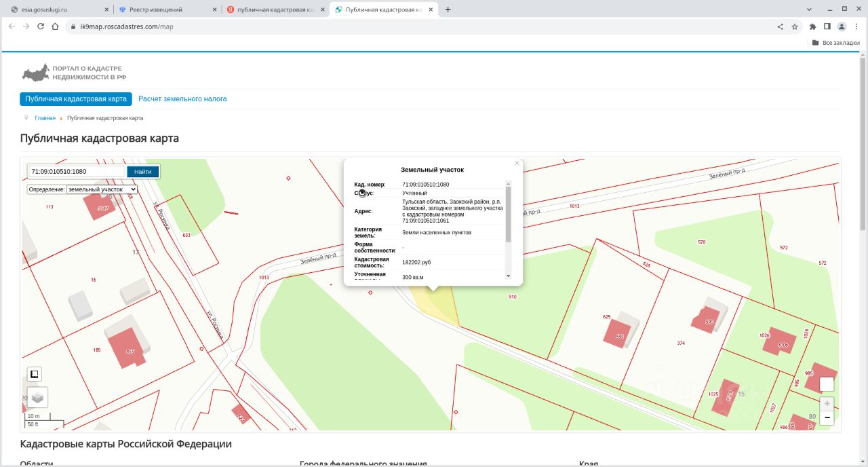Click the Учтенный status value
This screenshot has height=467, width=868.
click(x=414, y=193)
